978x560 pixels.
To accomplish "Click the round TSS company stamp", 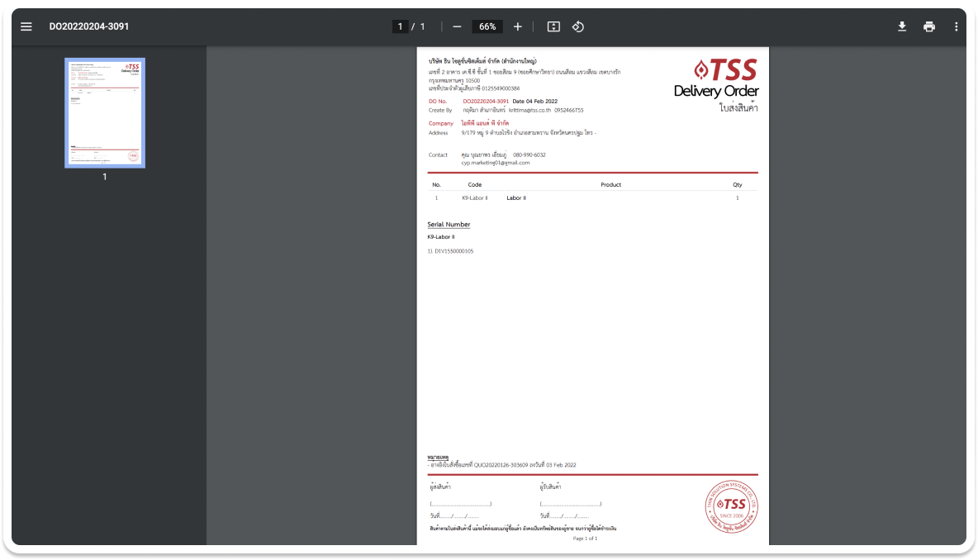I will coord(731,505).
